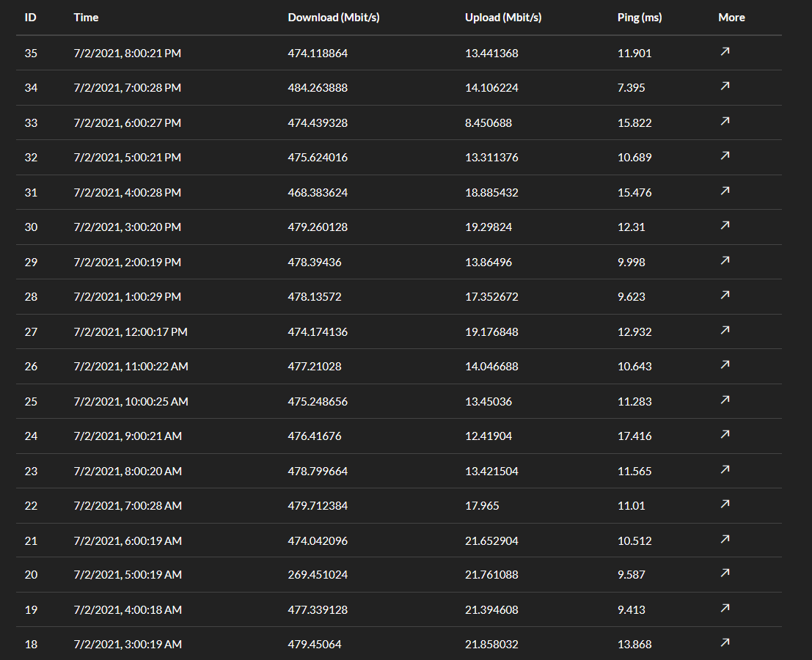812x660 pixels.
Task: Open more details arrow for test ID 33
Action: click(725, 121)
